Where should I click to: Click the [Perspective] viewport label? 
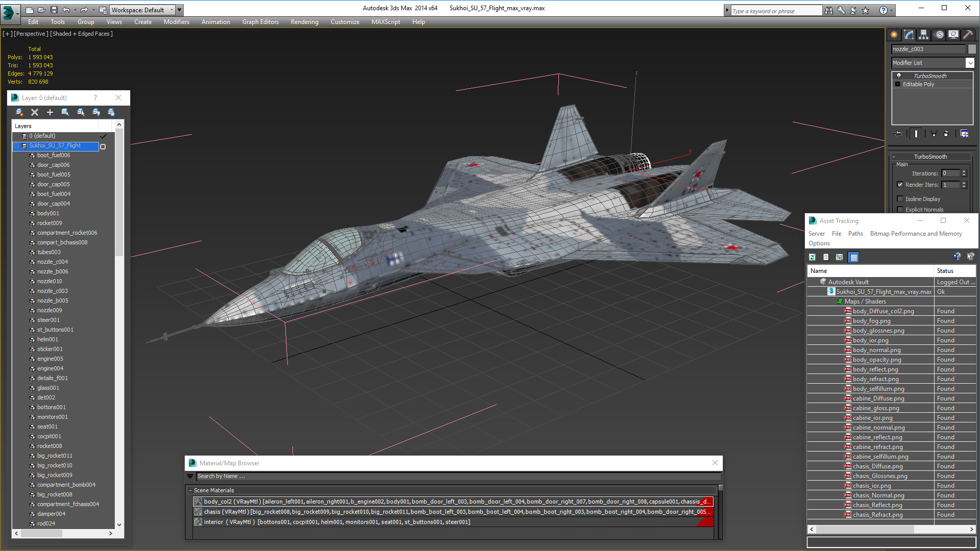(31, 34)
